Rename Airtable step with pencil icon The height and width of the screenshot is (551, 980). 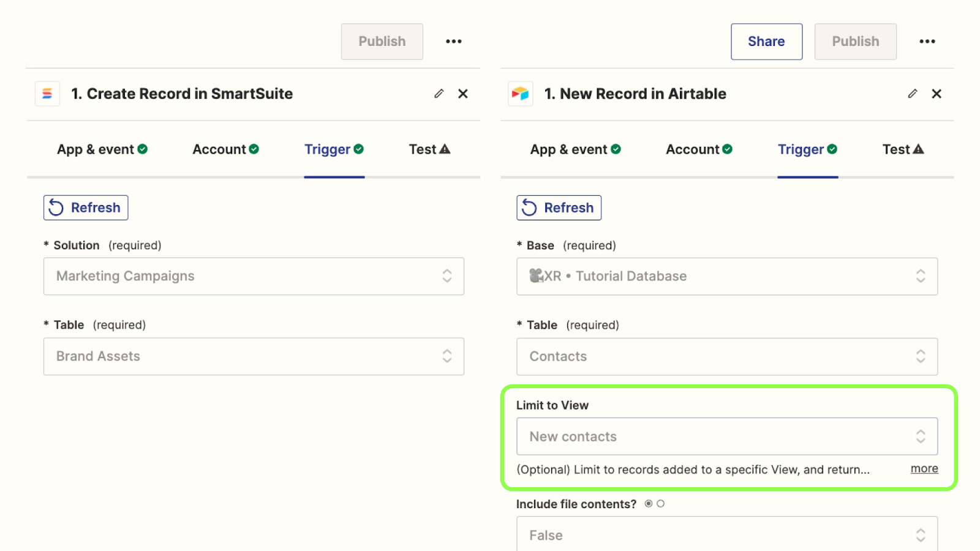pyautogui.click(x=913, y=94)
